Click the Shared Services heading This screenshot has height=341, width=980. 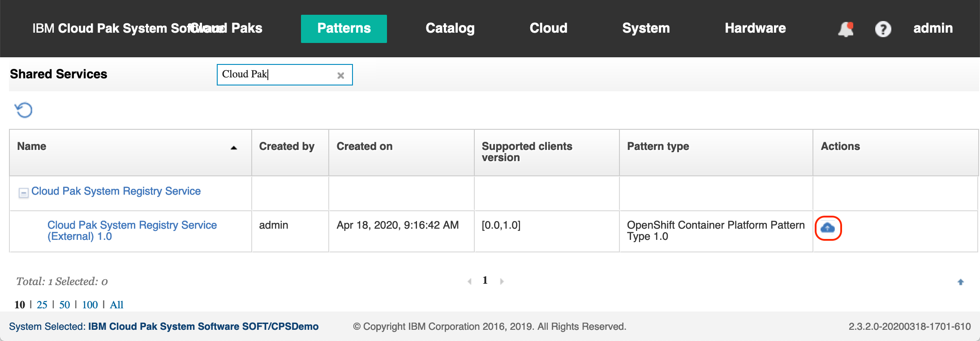coord(59,74)
